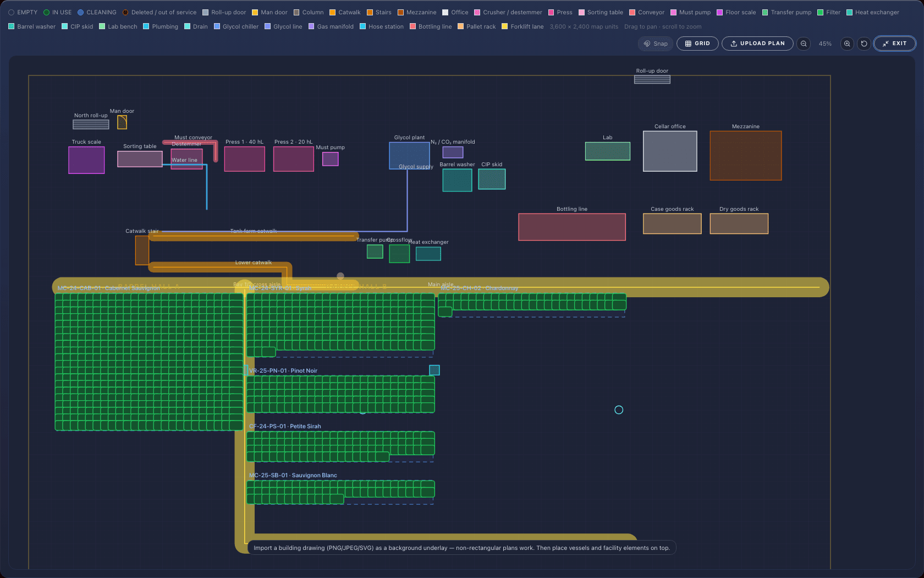Click the UPLOAD PLAN button
This screenshot has height=578, width=924.
[757, 43]
